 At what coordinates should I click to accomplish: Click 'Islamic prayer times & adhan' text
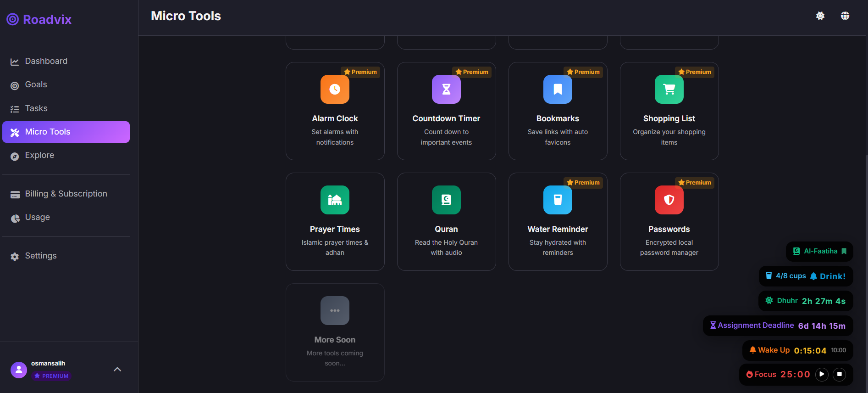[x=335, y=247]
